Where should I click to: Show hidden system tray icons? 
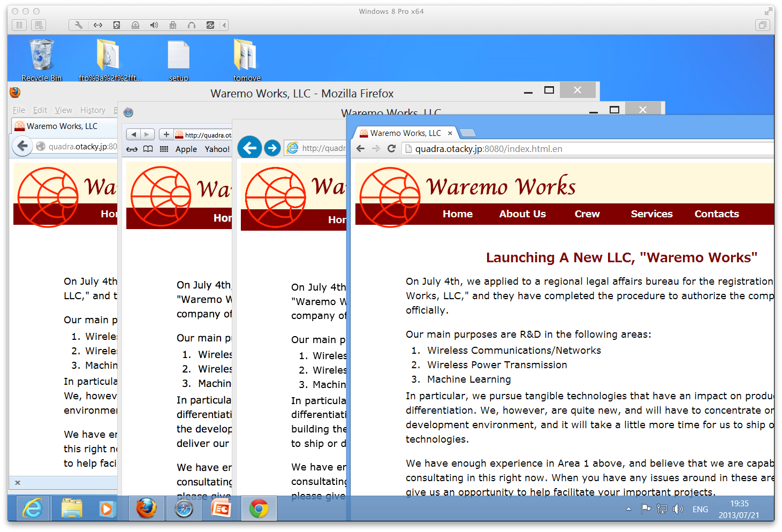pyautogui.click(x=628, y=509)
